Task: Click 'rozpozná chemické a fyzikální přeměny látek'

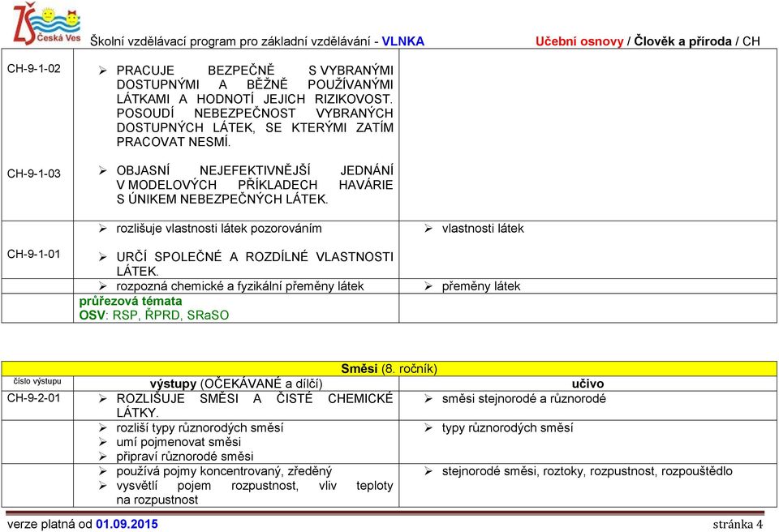Action: (x=240, y=286)
